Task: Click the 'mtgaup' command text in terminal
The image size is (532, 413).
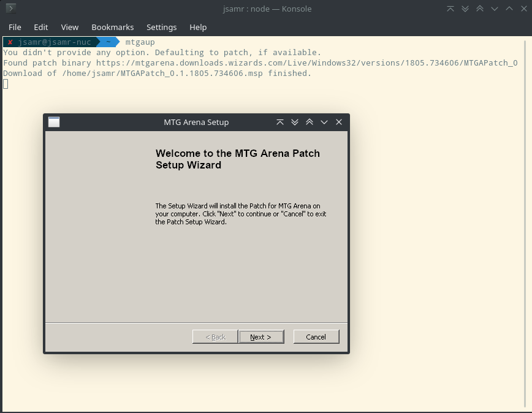Action: click(140, 42)
